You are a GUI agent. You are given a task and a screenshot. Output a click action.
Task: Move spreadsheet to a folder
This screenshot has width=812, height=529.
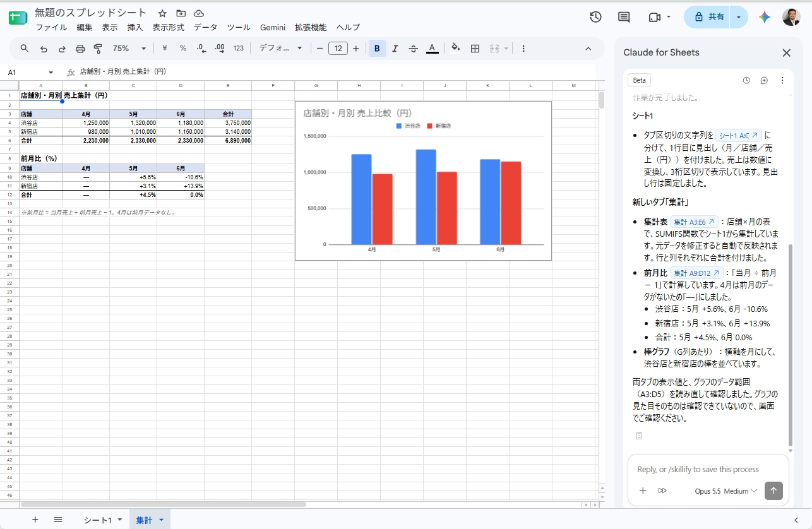[x=181, y=13]
